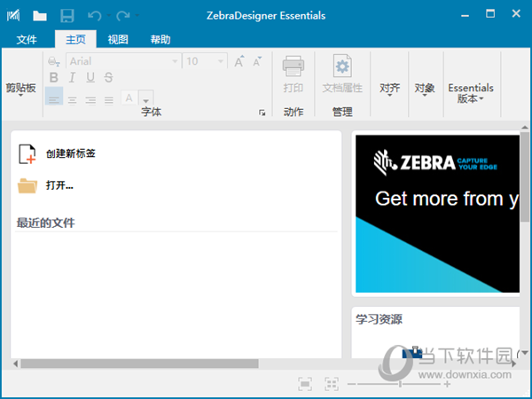This screenshot has height=399, width=532.
Task: Open file using title bar folder icon
Action: [40, 16]
